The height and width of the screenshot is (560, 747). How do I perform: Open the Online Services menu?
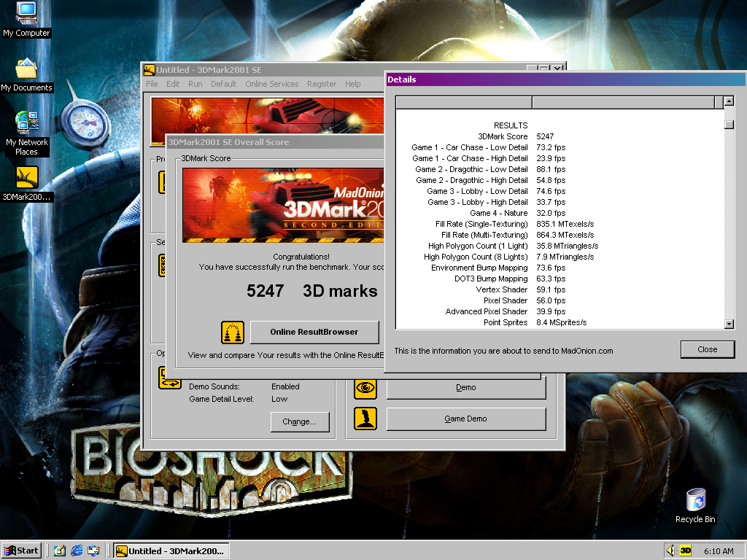(271, 84)
